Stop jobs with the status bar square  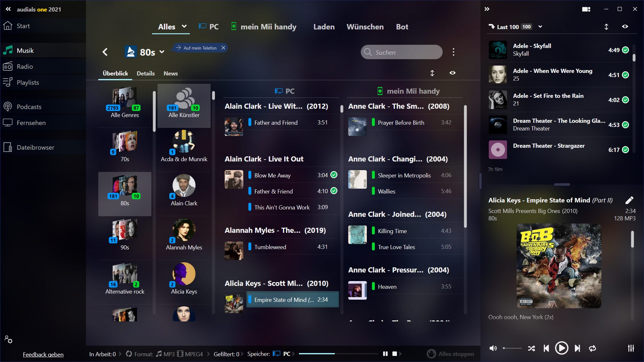395,354
